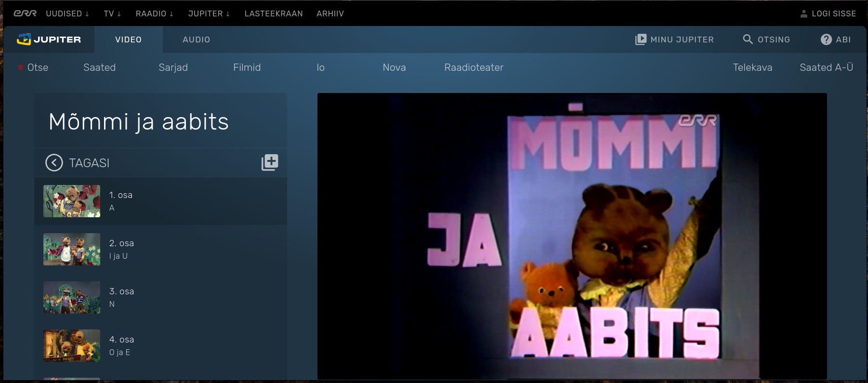868x383 pixels.
Task: Click the Tagasi back arrow icon
Action: coord(54,163)
